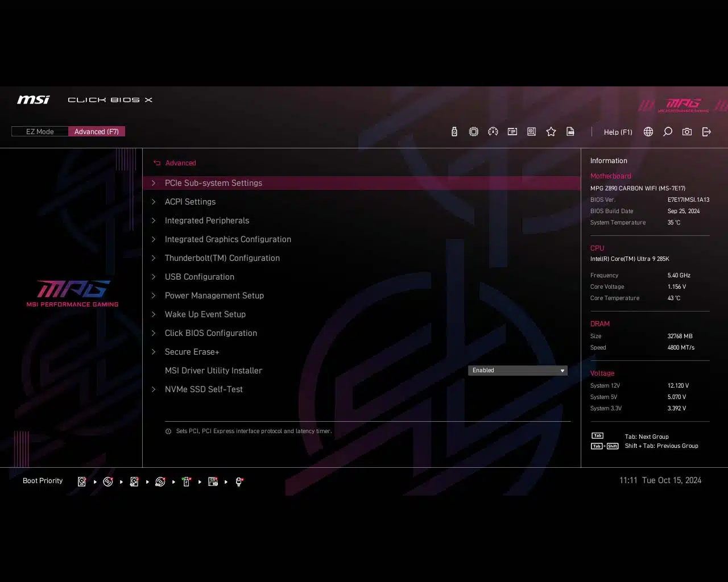Screen dimensions: 728x582
Task: Click the Voltage heading
Action: click(602, 373)
